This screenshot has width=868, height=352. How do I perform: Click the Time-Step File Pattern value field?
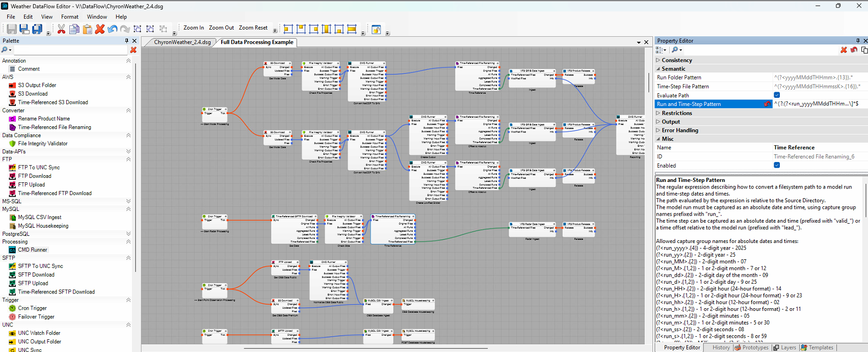coord(820,87)
